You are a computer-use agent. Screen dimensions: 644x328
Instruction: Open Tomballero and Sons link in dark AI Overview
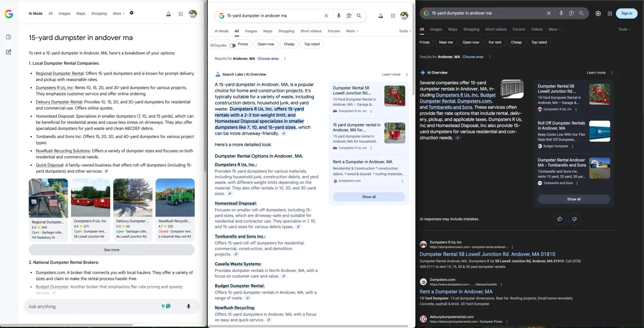[450, 107]
